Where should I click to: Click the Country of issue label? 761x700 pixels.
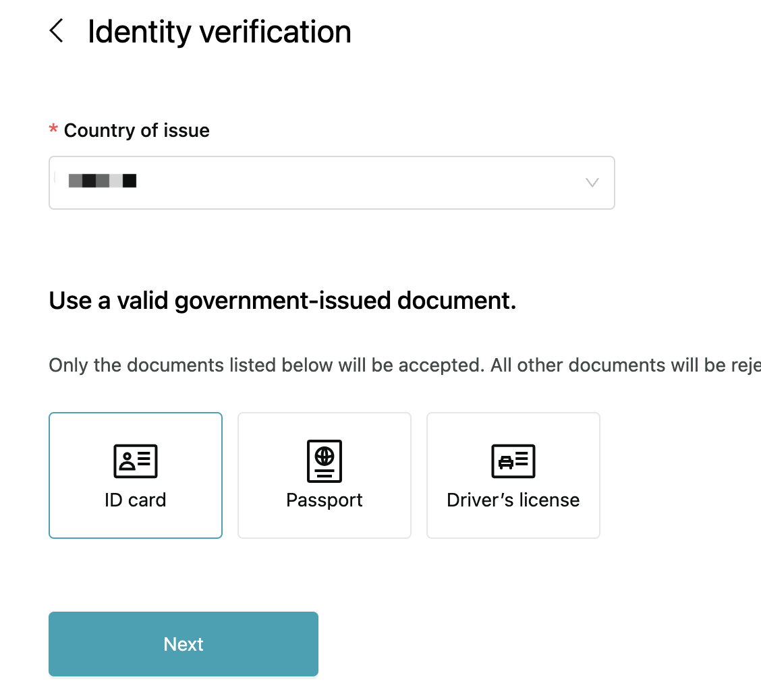pyautogui.click(x=136, y=130)
